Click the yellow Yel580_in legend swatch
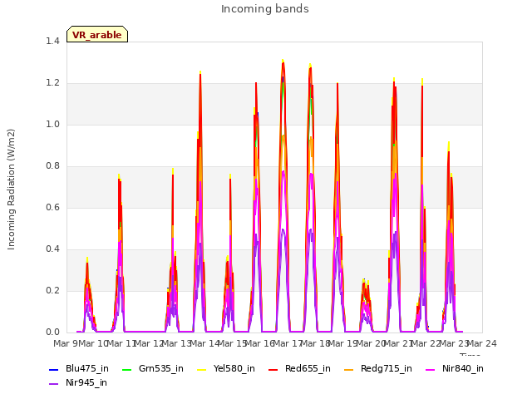Viewport: 532px width, 399px height. click(x=201, y=369)
